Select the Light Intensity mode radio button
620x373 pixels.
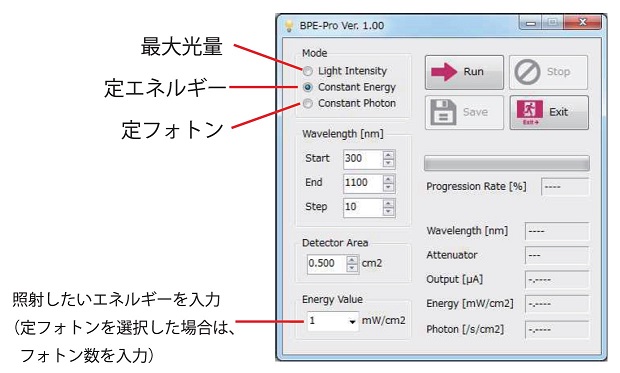click(x=308, y=71)
